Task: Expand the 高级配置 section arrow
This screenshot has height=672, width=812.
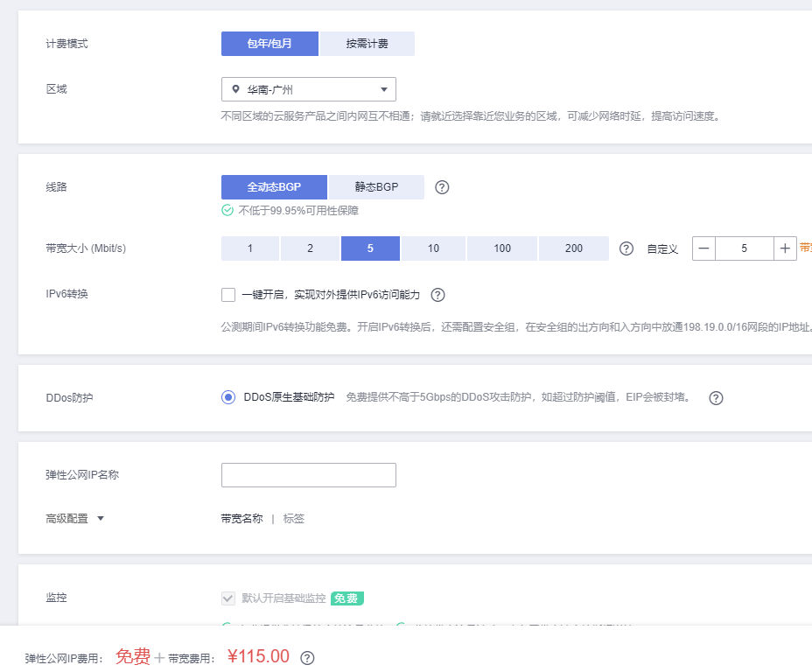Action: pyautogui.click(x=101, y=519)
